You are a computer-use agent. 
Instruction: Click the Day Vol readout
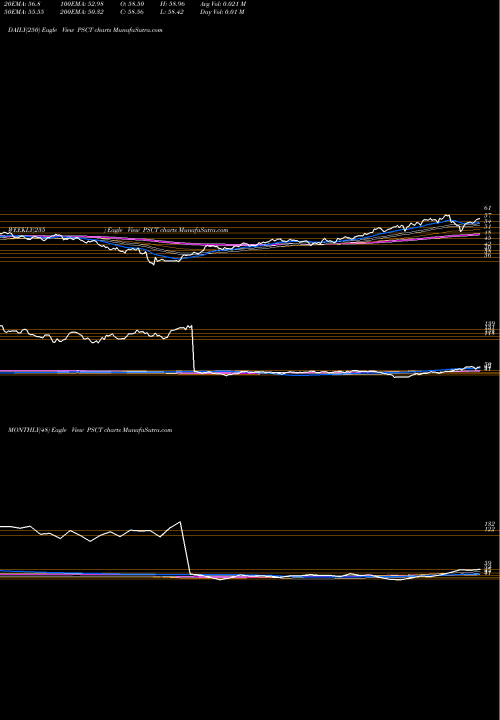(222, 12)
